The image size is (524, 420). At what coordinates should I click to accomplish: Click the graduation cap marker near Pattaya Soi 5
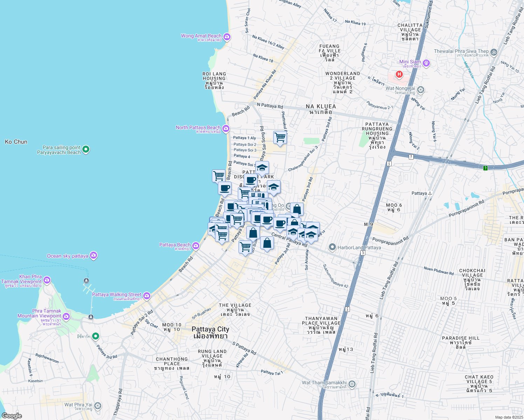pos(262,168)
